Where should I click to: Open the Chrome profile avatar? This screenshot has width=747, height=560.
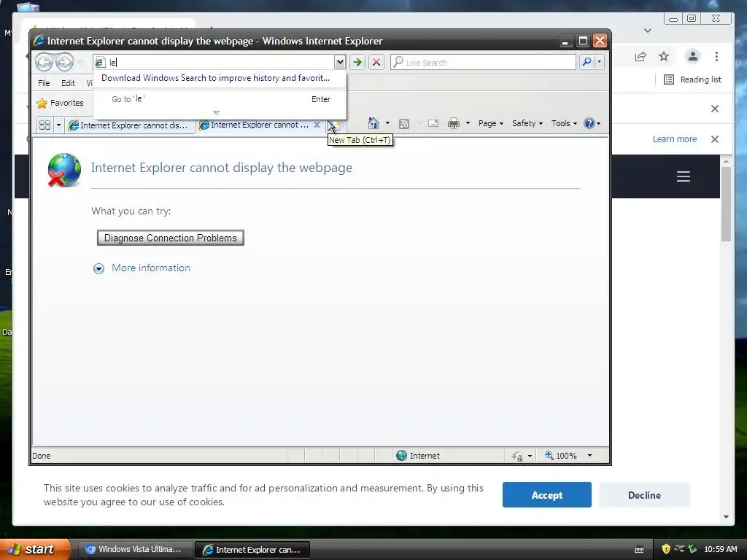[x=693, y=56]
